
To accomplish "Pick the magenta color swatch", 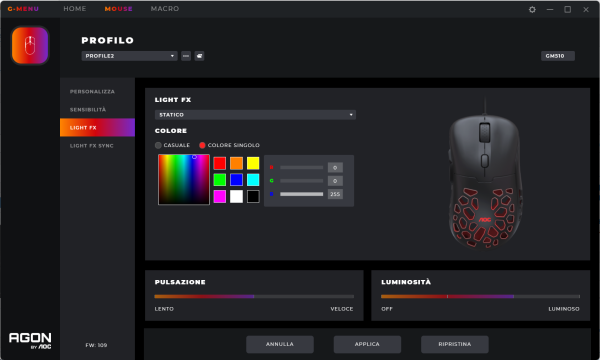I will (x=220, y=197).
